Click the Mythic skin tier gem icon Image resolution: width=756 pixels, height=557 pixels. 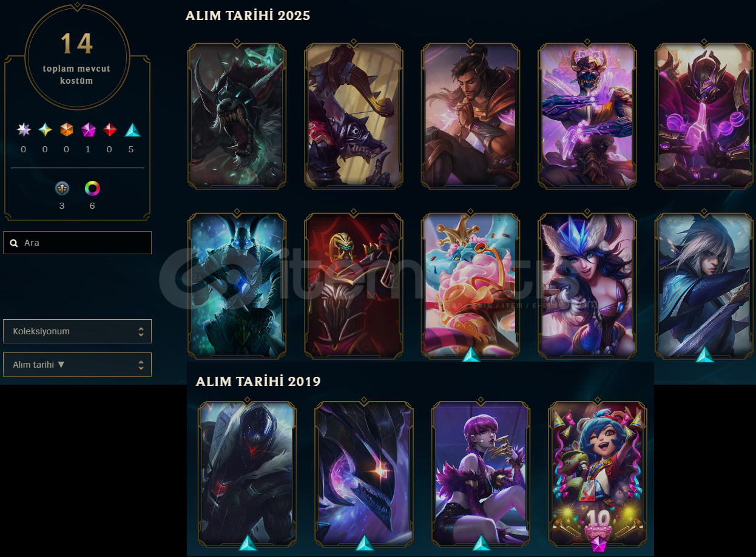tap(45, 129)
